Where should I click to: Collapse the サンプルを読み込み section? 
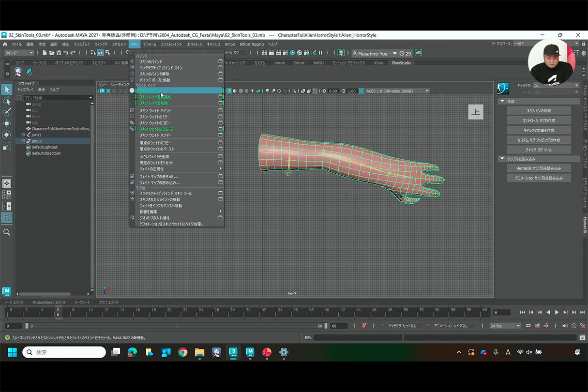[x=501, y=159]
